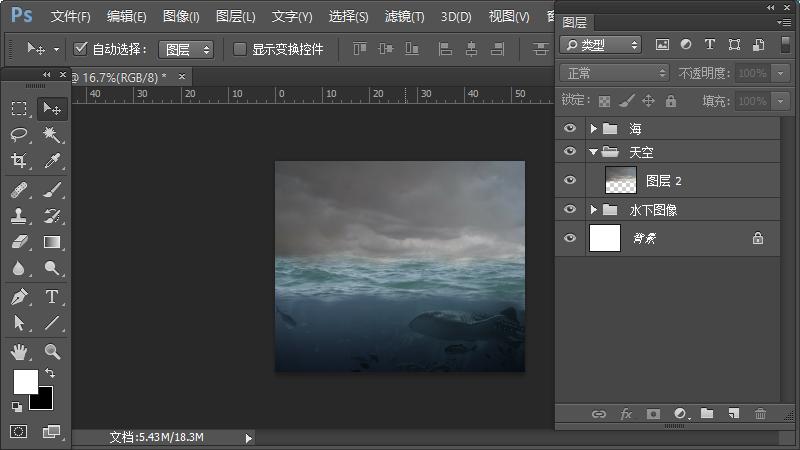
Task: Hide the 背景 layer visibility
Action: [570, 238]
